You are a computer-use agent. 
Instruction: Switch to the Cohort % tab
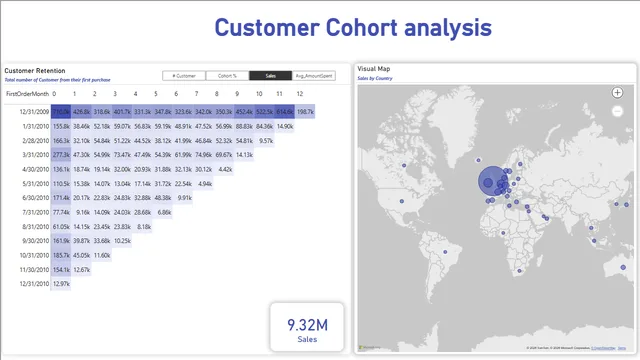coord(227,76)
